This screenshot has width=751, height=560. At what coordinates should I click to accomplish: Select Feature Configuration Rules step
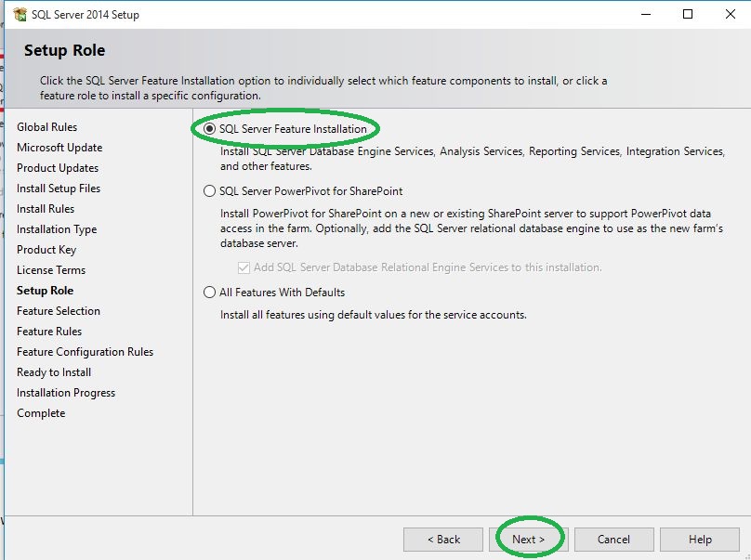(x=85, y=352)
